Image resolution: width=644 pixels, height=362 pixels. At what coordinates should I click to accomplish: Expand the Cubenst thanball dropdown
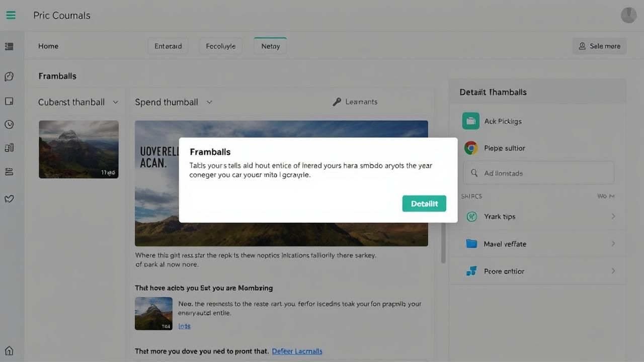pos(115,102)
